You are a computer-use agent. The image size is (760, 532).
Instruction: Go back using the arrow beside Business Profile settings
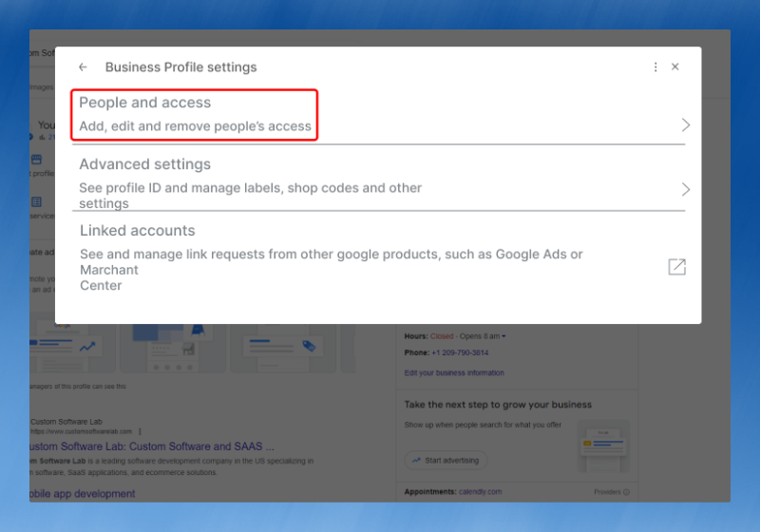click(x=83, y=66)
